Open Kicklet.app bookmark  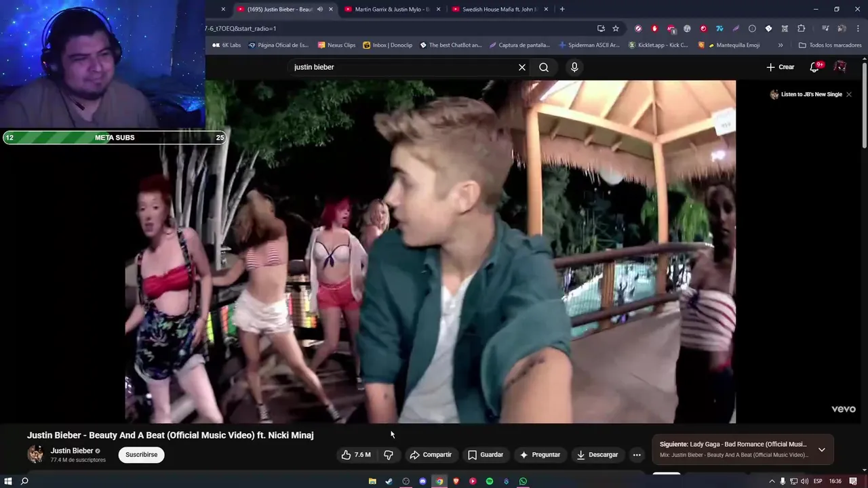tap(658, 45)
